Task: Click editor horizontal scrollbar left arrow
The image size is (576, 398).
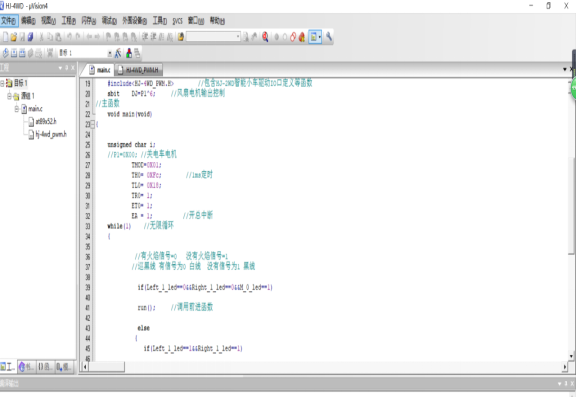Action: click(85, 367)
